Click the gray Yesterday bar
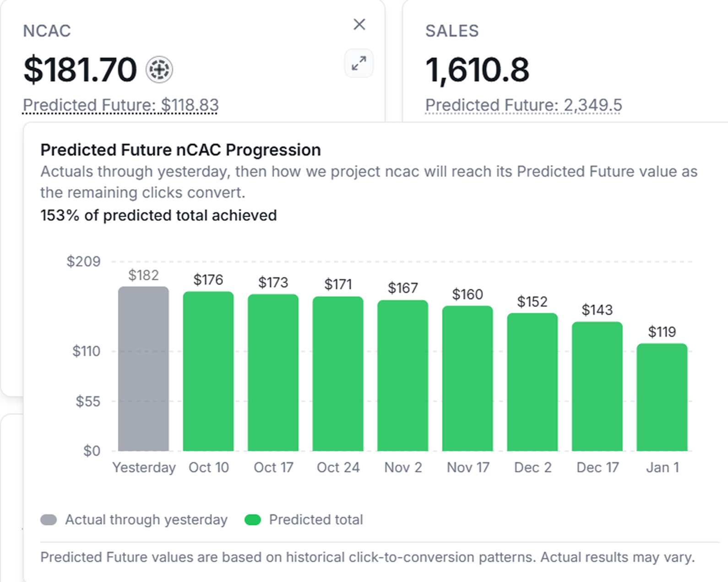Image resolution: width=728 pixels, height=582 pixels. 143,369
